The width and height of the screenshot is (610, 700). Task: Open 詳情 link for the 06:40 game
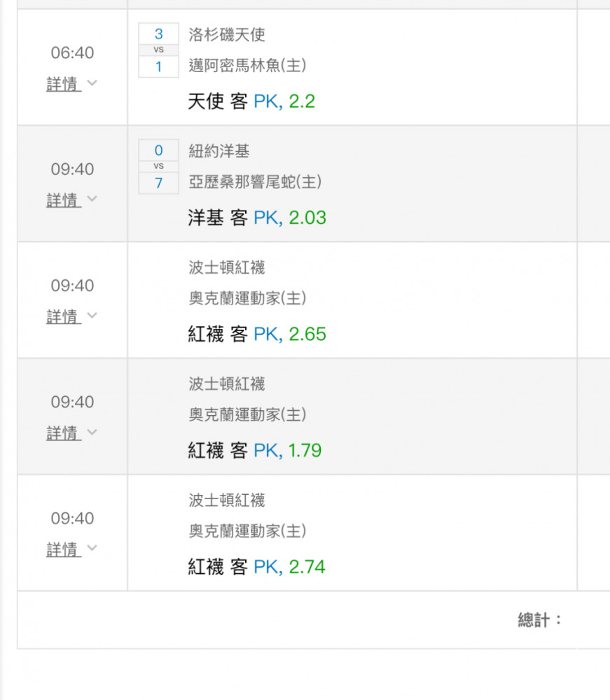(x=64, y=84)
